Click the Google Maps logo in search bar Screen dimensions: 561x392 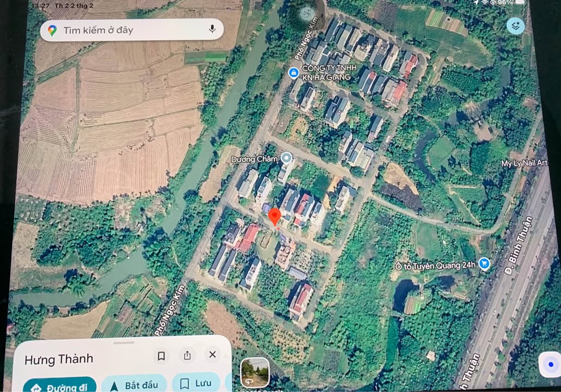click(x=52, y=30)
